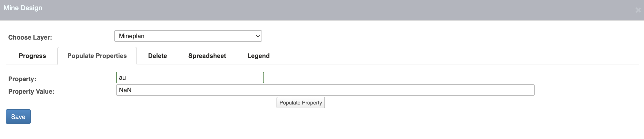644x139 pixels.
Task: Switch to the Progress tab
Action: (x=32, y=56)
